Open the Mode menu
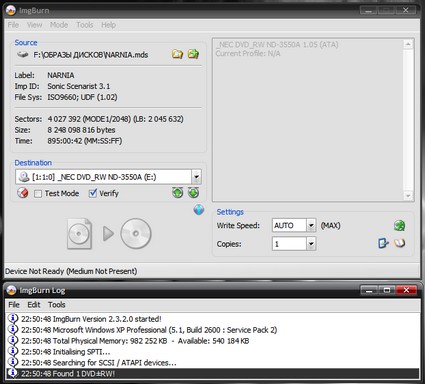425x384 pixels. click(59, 25)
